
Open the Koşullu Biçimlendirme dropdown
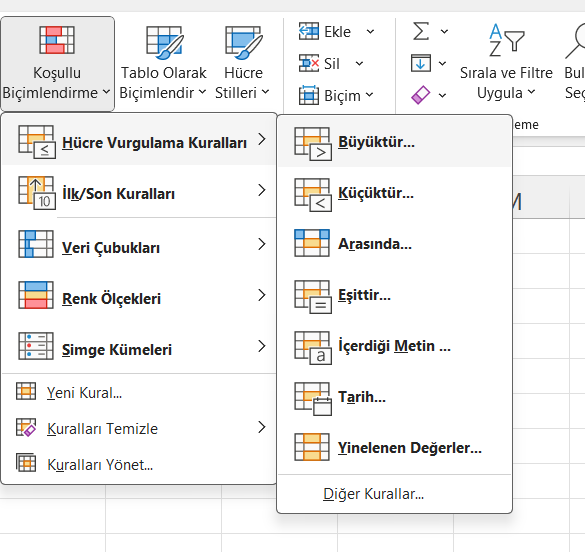(x=57, y=64)
